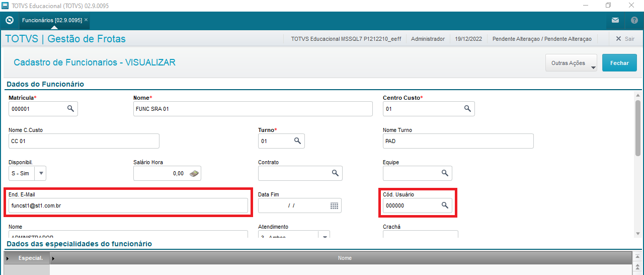This screenshot has height=275, width=644.
Task: Click the Nome Turno field PAD
Action: coord(458,141)
